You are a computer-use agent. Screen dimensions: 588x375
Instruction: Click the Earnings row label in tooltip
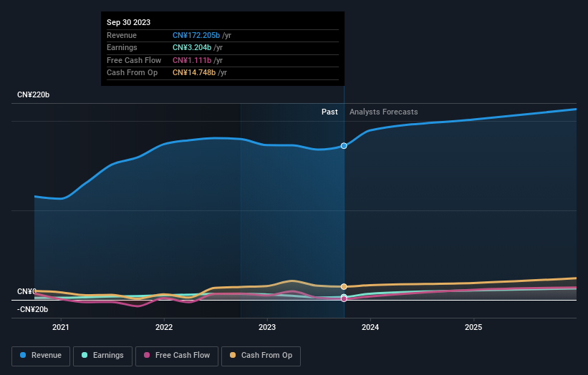[x=122, y=47]
